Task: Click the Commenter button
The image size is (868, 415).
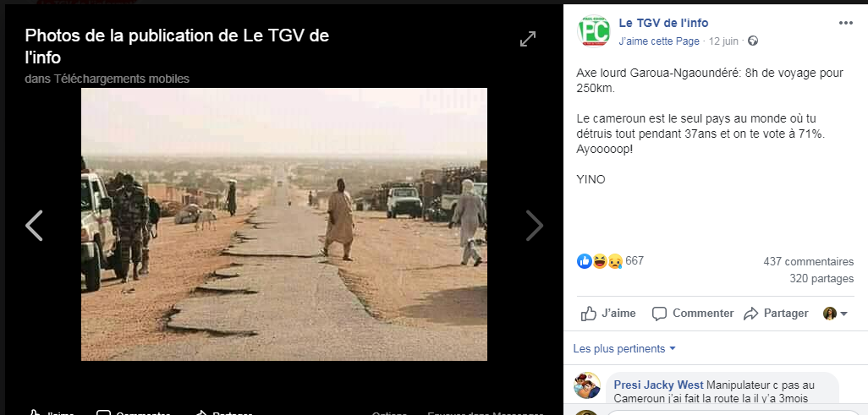Action: 693,314
